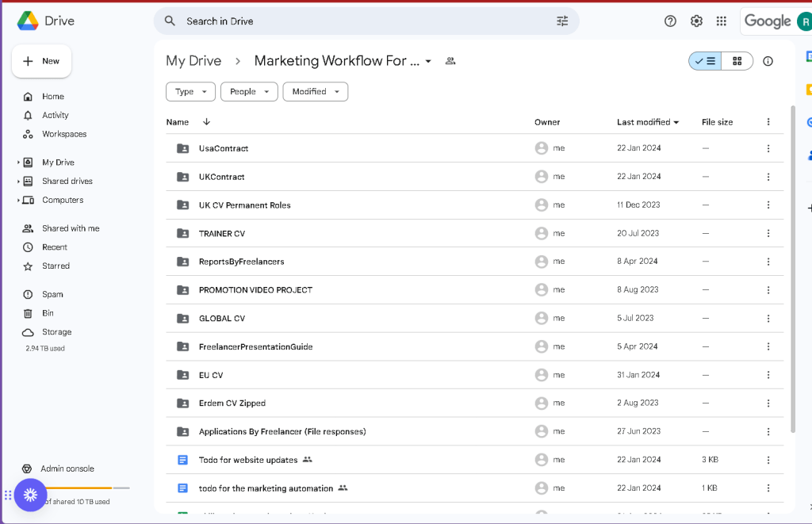Open Workspaces in the sidebar
Image resolution: width=812 pixels, height=524 pixels.
tap(64, 134)
